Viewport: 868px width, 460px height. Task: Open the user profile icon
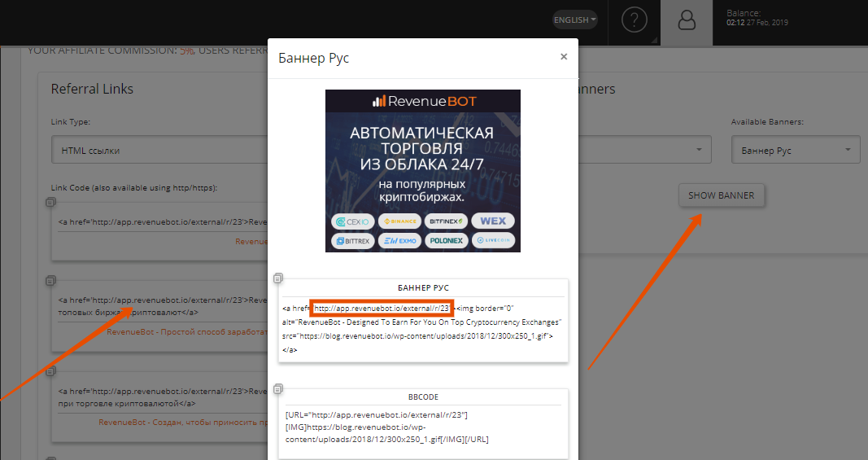(687, 20)
